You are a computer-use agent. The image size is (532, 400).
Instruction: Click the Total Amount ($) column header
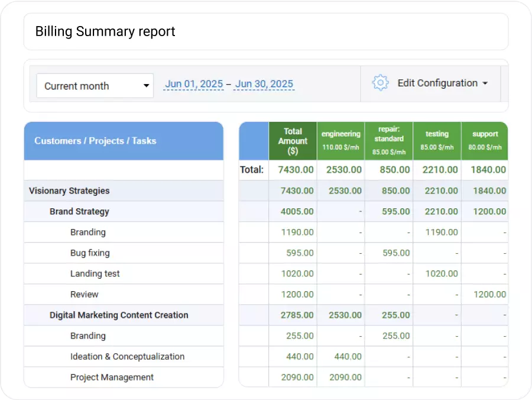(293, 141)
